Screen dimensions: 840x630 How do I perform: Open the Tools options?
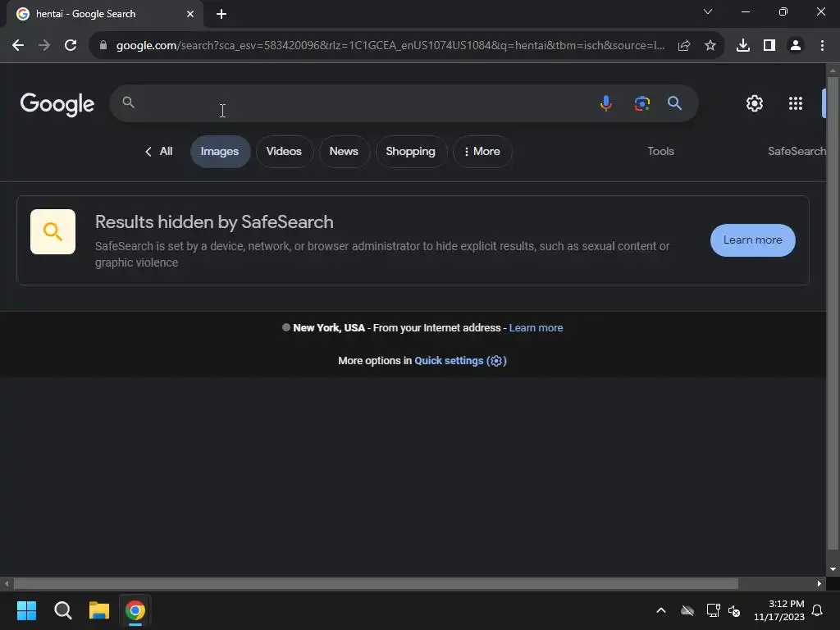(660, 152)
